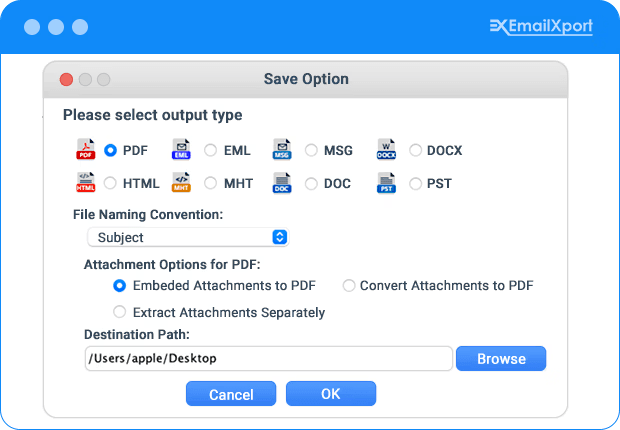Click the HTML file format icon

86,182
